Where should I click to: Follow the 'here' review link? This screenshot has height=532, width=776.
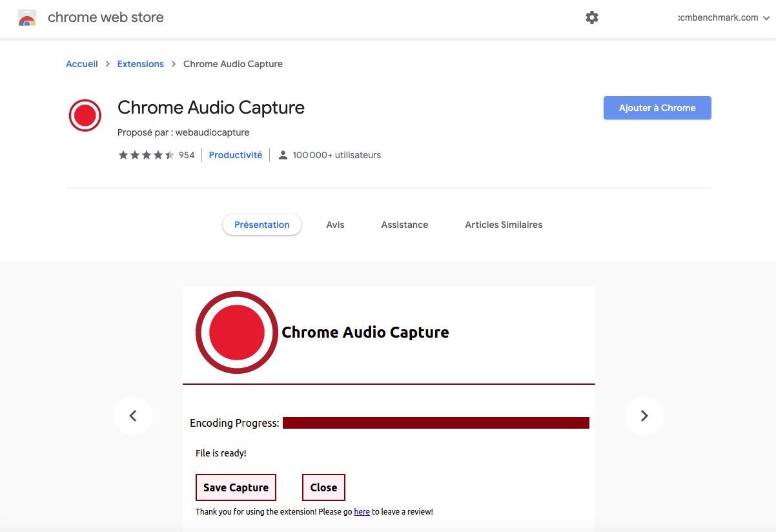click(x=362, y=512)
